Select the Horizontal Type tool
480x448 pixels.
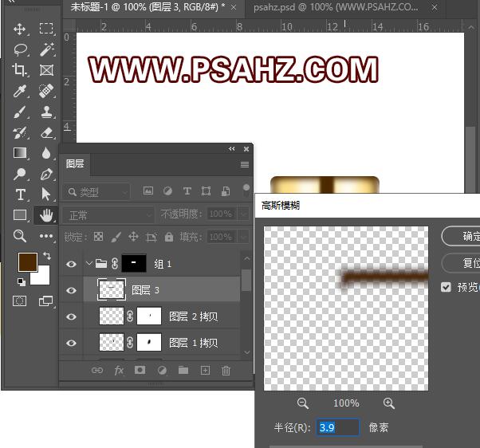point(20,195)
